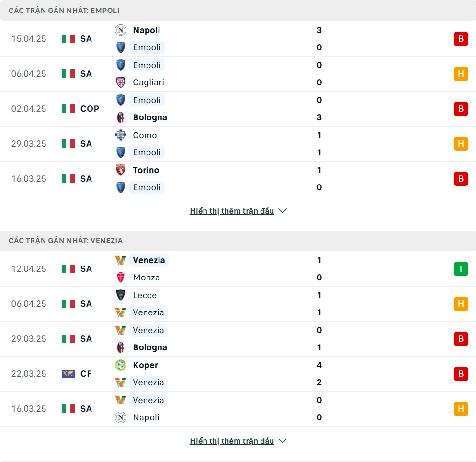The image size is (476, 462).
Task: Click the Napoli crest in 15.04.25 match
Action: tap(121, 30)
